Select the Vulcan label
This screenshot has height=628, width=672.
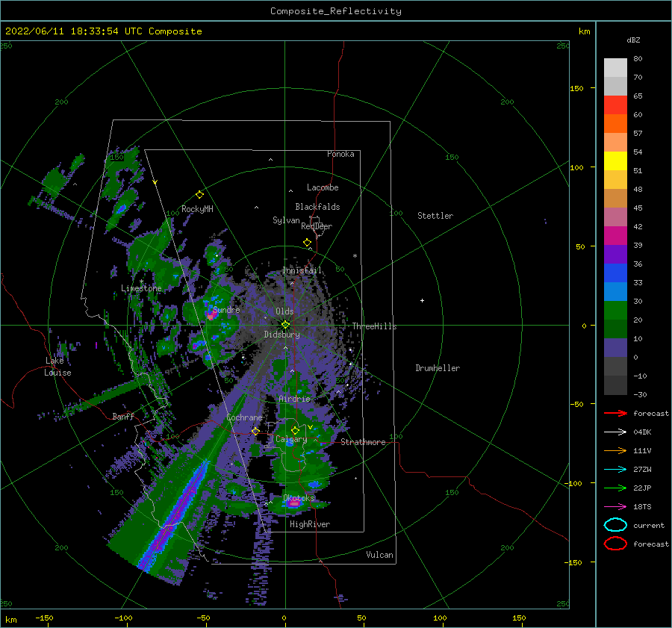point(380,555)
